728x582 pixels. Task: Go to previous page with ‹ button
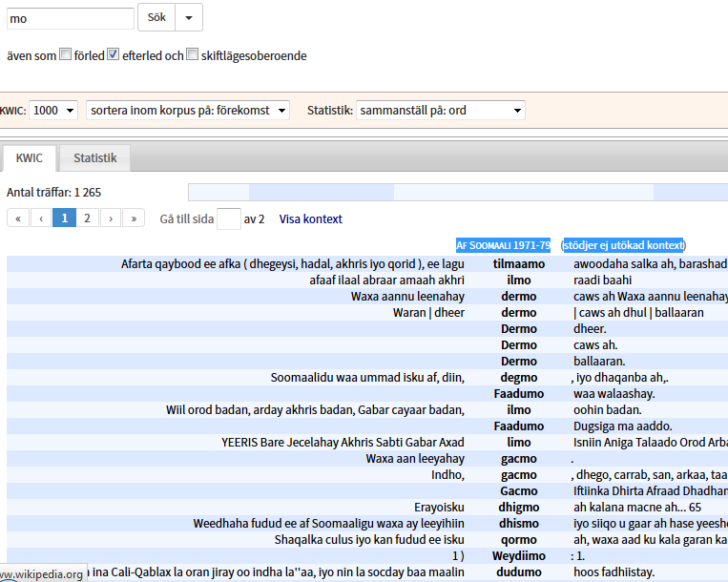(x=41, y=218)
